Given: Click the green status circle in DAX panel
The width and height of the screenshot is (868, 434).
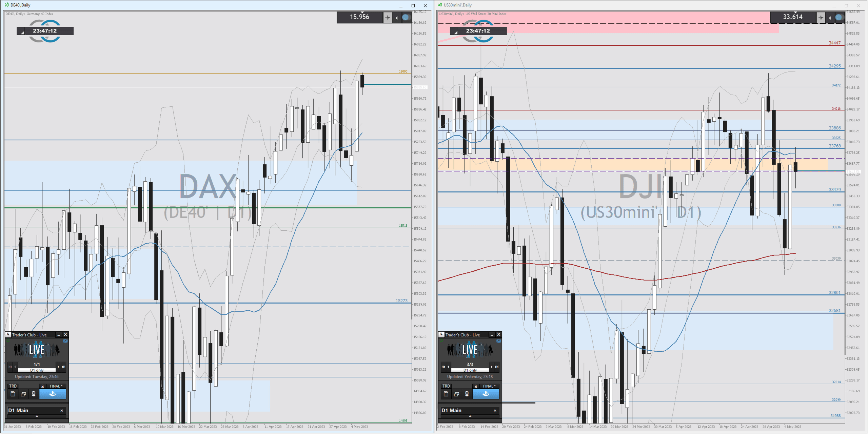Looking at the screenshot, I should tap(8, 341).
